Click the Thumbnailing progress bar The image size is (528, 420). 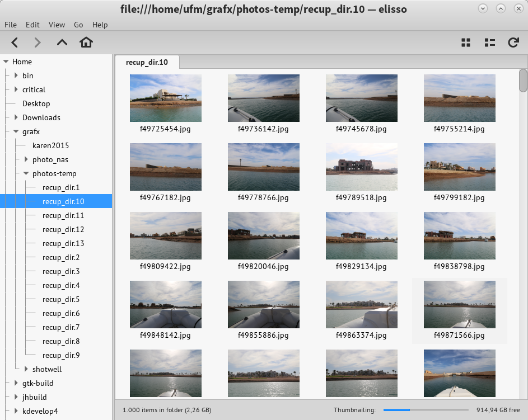point(426,410)
